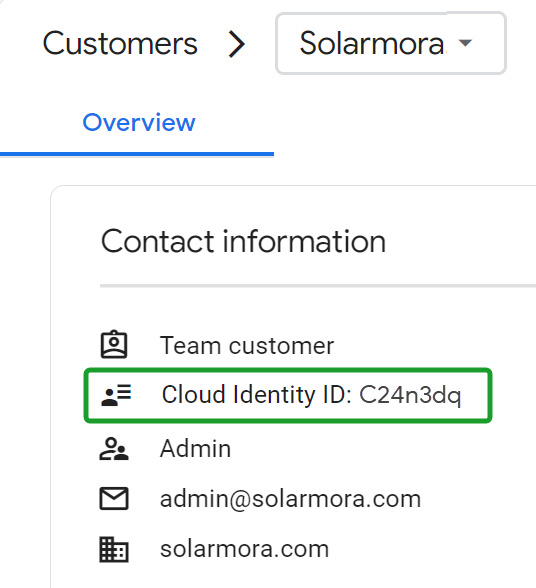Open the Solarmora customer dropdown

click(391, 43)
